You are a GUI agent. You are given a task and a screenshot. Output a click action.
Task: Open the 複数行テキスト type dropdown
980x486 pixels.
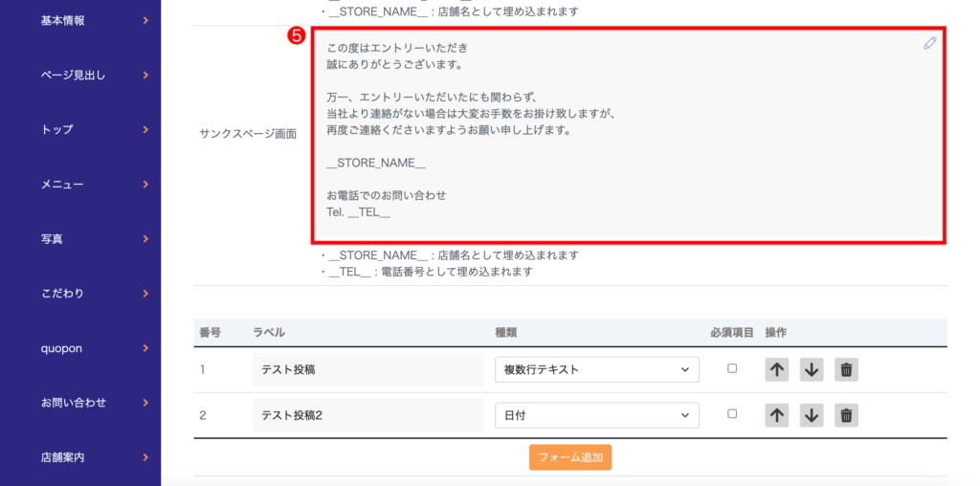tap(596, 369)
